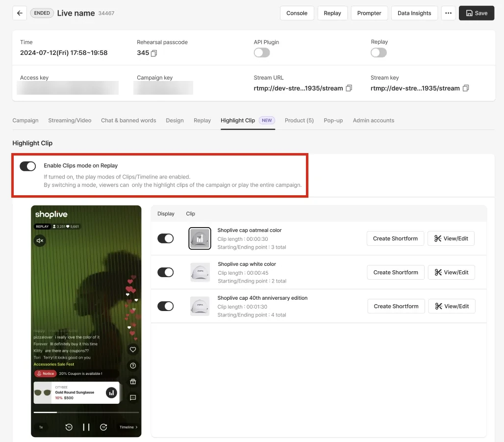This screenshot has width=504, height=442.
Task: Pause the preview player
Action: click(86, 427)
